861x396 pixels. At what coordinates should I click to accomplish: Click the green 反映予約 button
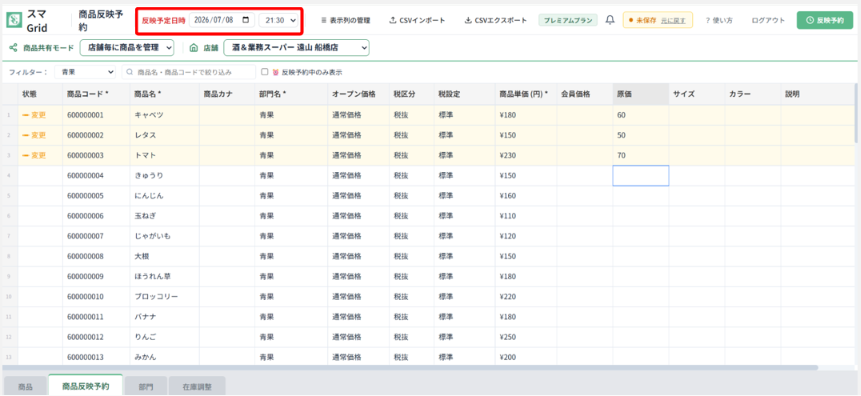pyautogui.click(x=825, y=20)
